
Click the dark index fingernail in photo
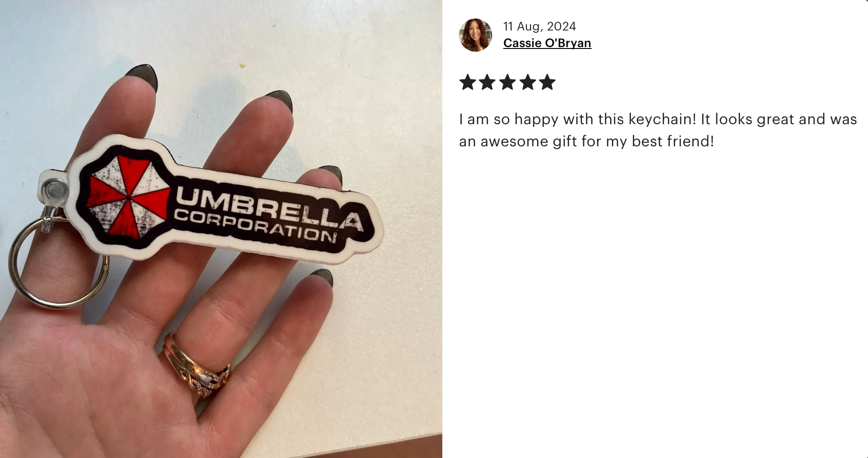click(x=141, y=77)
